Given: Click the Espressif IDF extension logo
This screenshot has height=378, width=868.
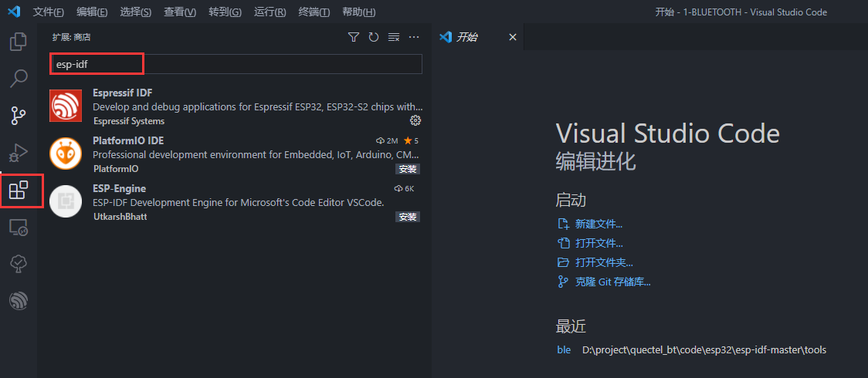Looking at the screenshot, I should pos(66,106).
